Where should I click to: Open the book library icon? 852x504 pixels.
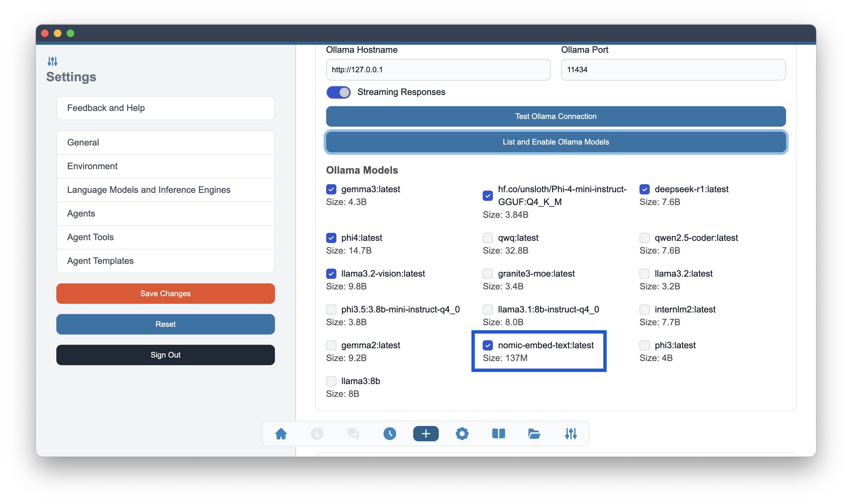click(498, 434)
